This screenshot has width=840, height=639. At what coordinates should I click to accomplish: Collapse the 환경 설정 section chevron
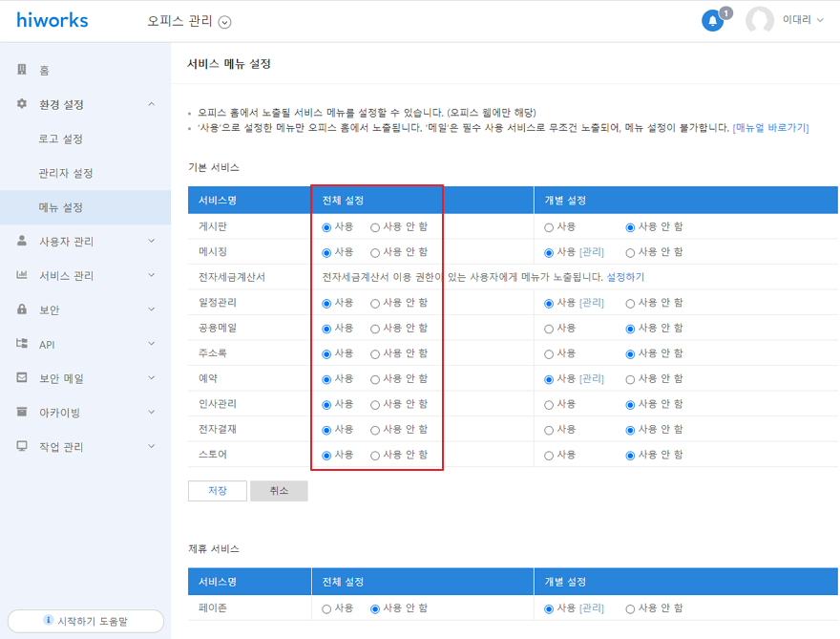point(152,104)
